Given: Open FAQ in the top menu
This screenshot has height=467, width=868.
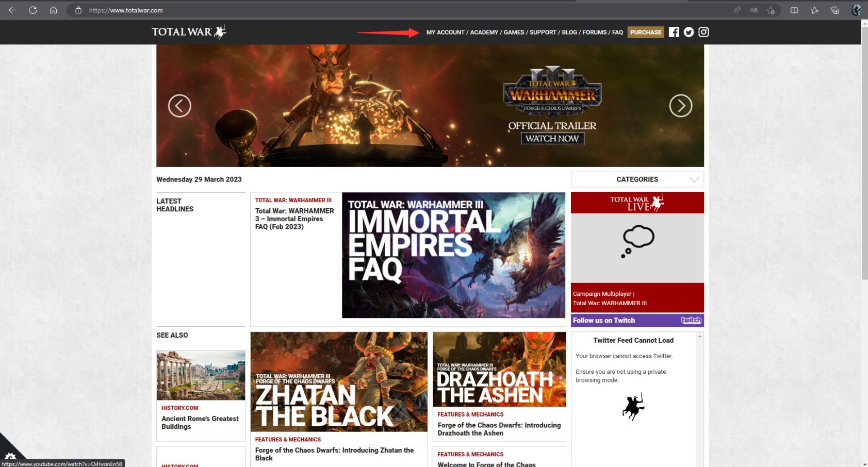Looking at the screenshot, I should coord(617,32).
